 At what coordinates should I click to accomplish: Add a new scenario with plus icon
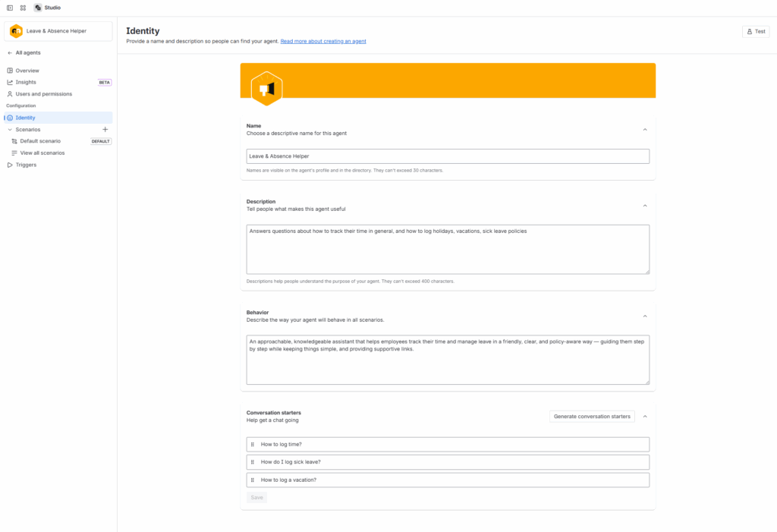(105, 130)
